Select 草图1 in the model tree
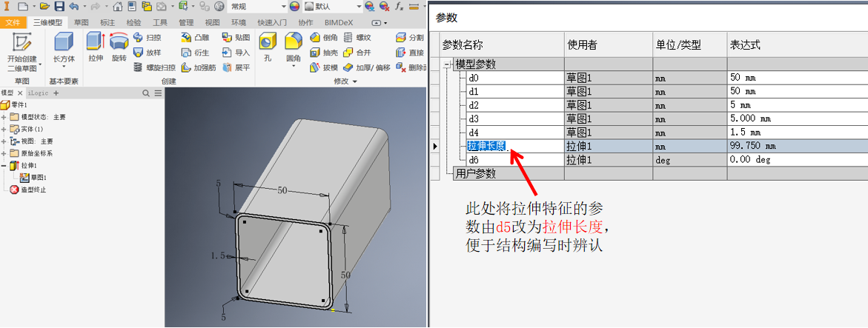The width and height of the screenshot is (868, 328). tap(33, 178)
